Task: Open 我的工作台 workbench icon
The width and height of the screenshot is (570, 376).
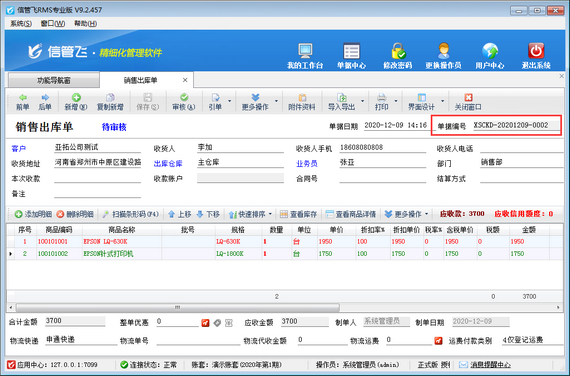Action: coord(305,51)
